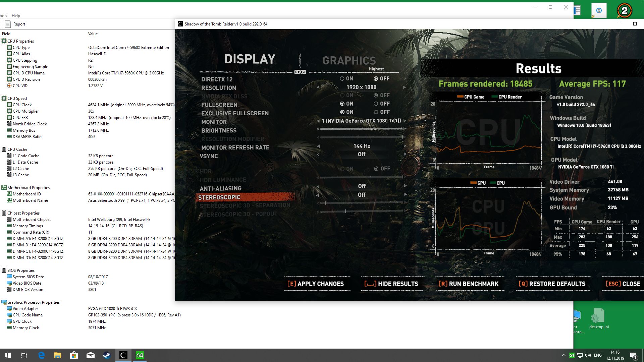Open Steam from the taskbar
The image size is (644, 362).
[107, 355]
